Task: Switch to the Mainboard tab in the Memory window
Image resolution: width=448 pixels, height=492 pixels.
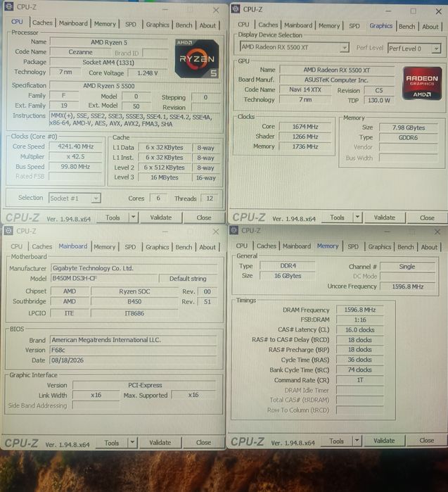Action: pyautogui.click(x=297, y=246)
